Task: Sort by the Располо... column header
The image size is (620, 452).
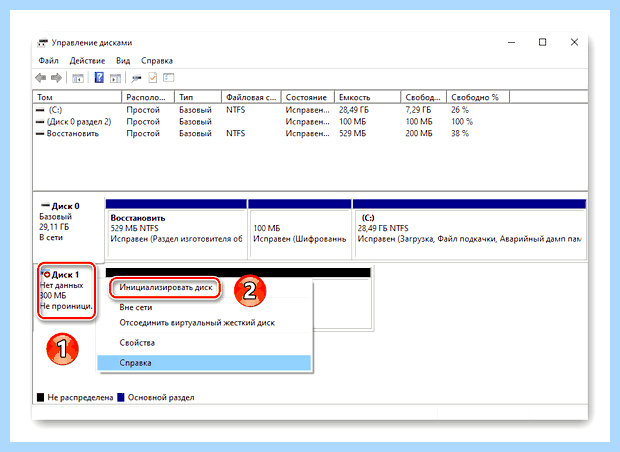Action: 148,97
